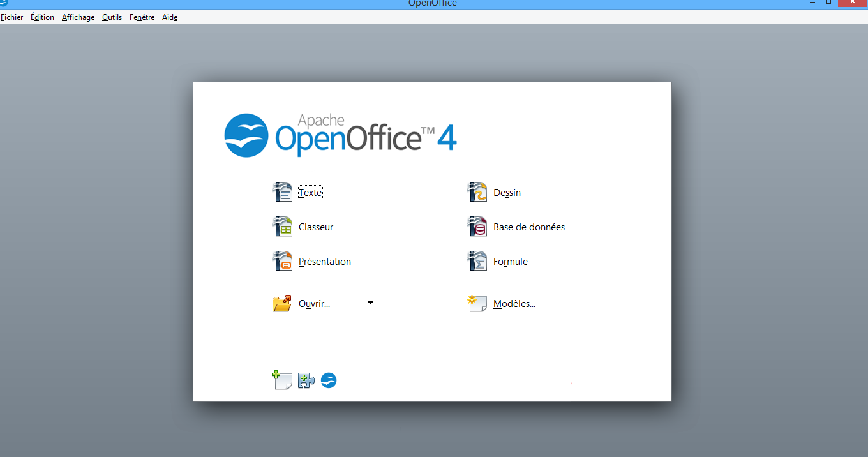This screenshot has width=868, height=457.
Task: Click the new-document icon with green plus
Action: (x=281, y=380)
